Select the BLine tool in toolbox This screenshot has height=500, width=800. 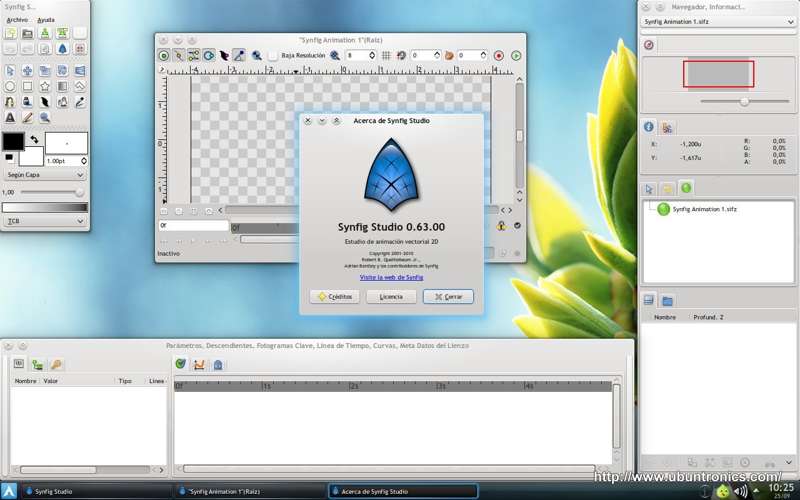10,102
